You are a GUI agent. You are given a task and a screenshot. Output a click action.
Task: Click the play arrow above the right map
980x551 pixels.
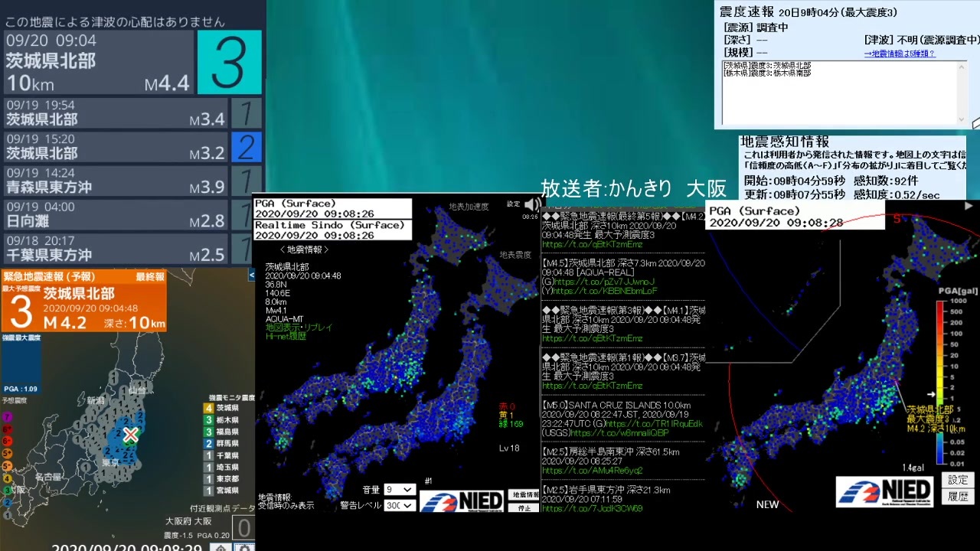click(x=969, y=206)
